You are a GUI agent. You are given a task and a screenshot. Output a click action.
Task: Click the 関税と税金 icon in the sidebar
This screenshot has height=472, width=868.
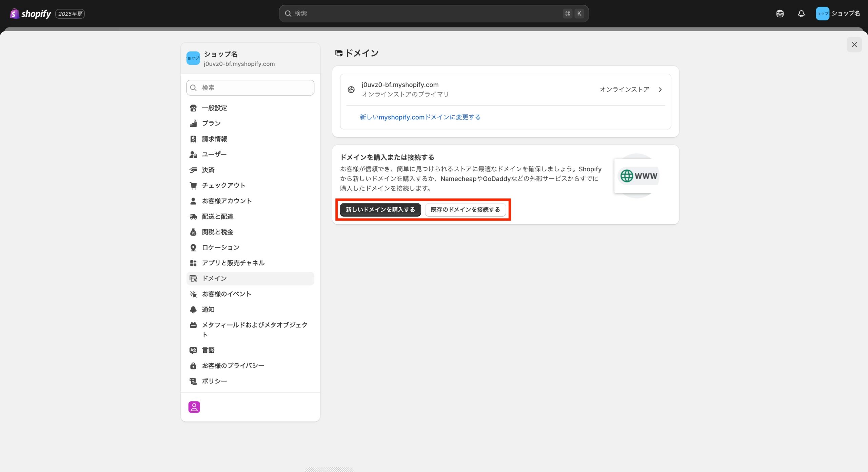[193, 232]
